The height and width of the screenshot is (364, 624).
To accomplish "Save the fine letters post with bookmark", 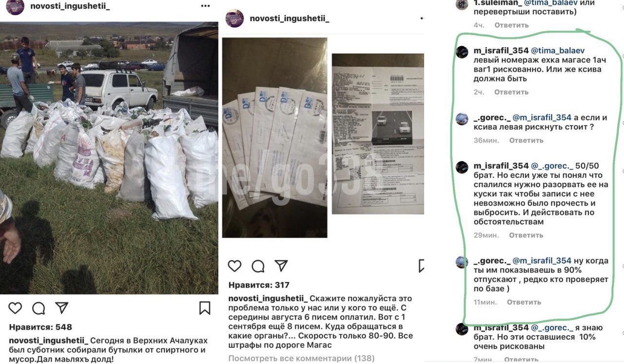I will (421, 266).
